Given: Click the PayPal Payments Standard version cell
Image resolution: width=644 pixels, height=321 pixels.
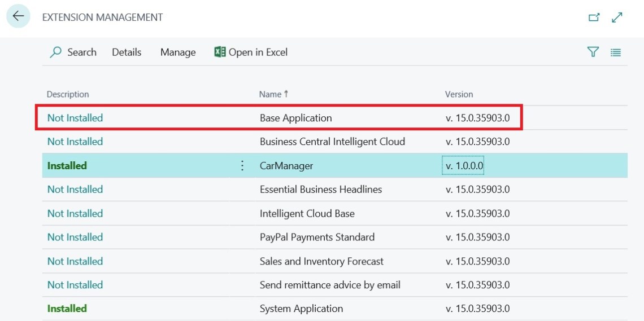Looking at the screenshot, I should [478, 237].
